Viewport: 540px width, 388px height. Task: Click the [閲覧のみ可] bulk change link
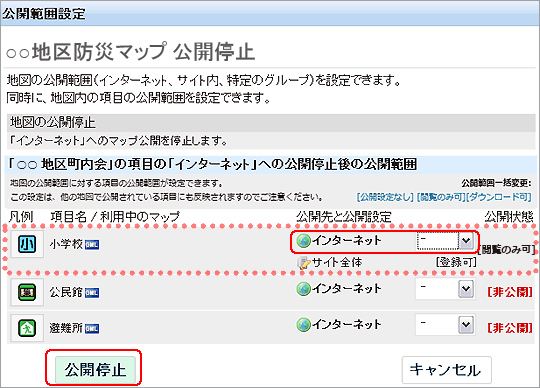point(441,197)
